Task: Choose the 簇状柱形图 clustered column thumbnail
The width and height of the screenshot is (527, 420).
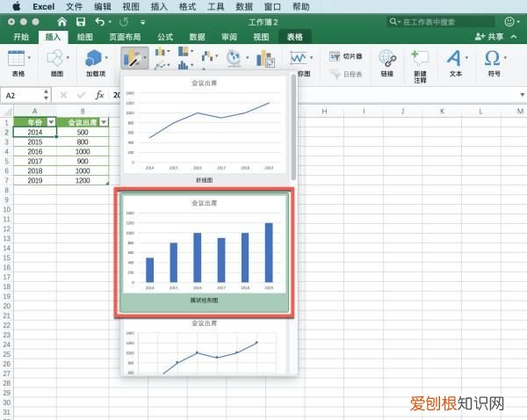Action: [x=205, y=253]
